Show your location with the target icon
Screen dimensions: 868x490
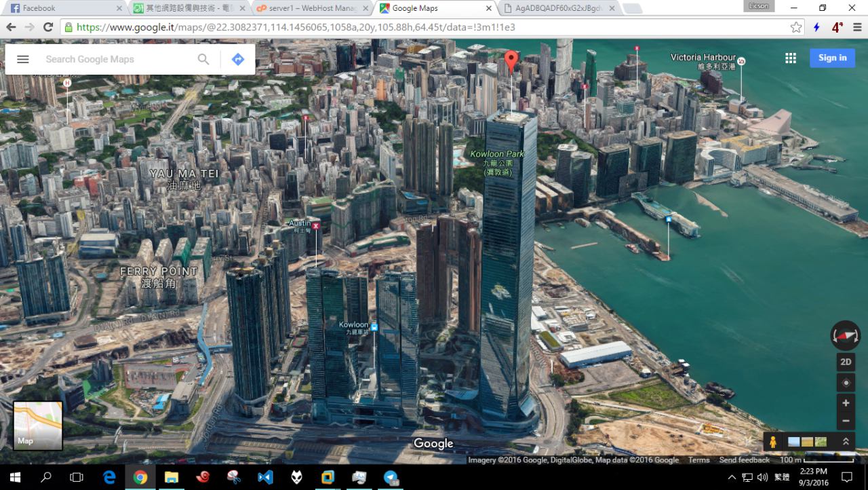[x=846, y=383]
